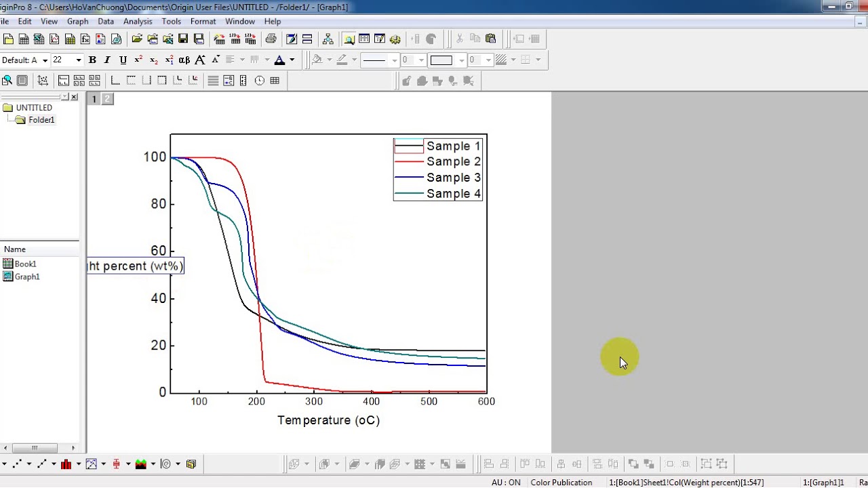
Task: Open the Tools menu
Action: [172, 22]
